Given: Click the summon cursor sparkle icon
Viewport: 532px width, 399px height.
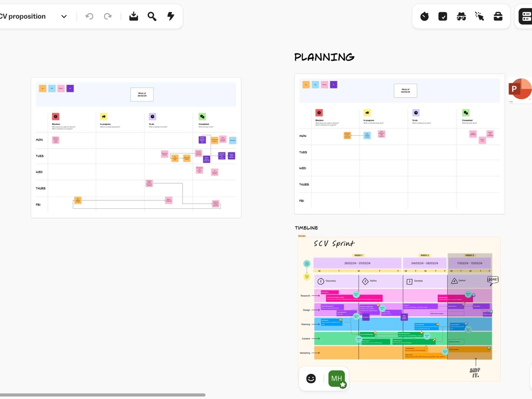Looking at the screenshot, I should pos(479,16).
